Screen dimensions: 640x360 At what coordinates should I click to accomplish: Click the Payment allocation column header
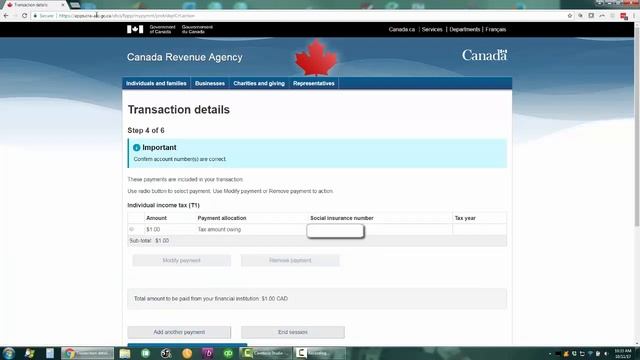coord(222,218)
